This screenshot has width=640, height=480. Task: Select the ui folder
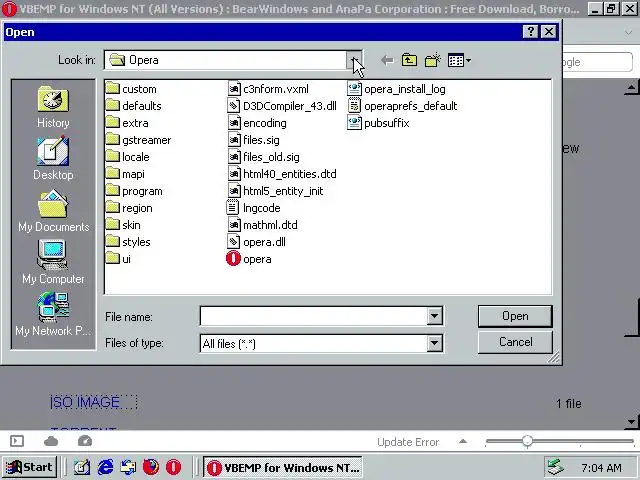tap(118, 259)
